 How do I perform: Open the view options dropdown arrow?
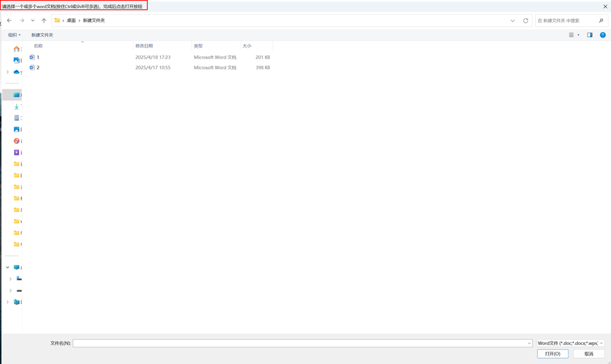pos(578,35)
